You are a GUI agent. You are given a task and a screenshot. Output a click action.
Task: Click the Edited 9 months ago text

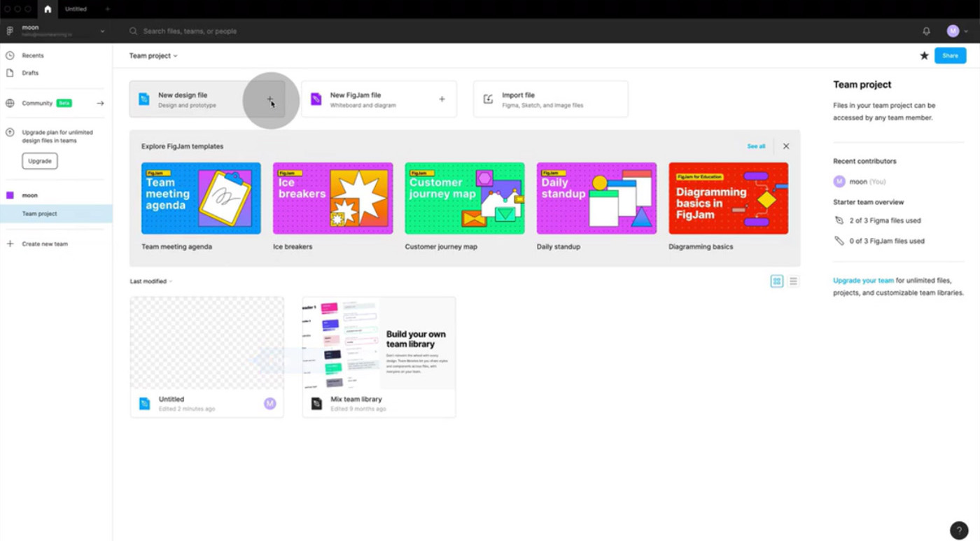click(x=358, y=409)
